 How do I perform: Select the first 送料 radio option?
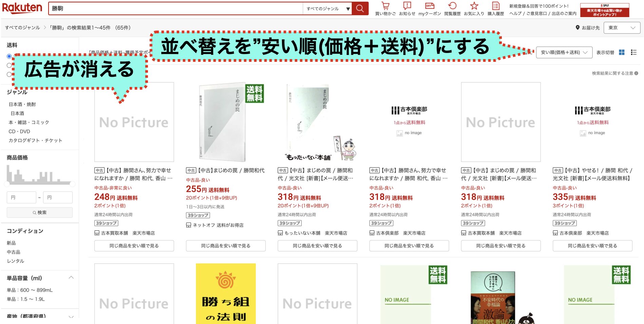(x=9, y=56)
